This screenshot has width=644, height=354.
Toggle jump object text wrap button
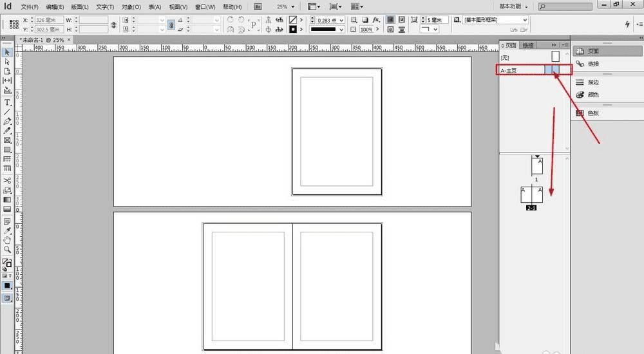[x=402, y=30]
